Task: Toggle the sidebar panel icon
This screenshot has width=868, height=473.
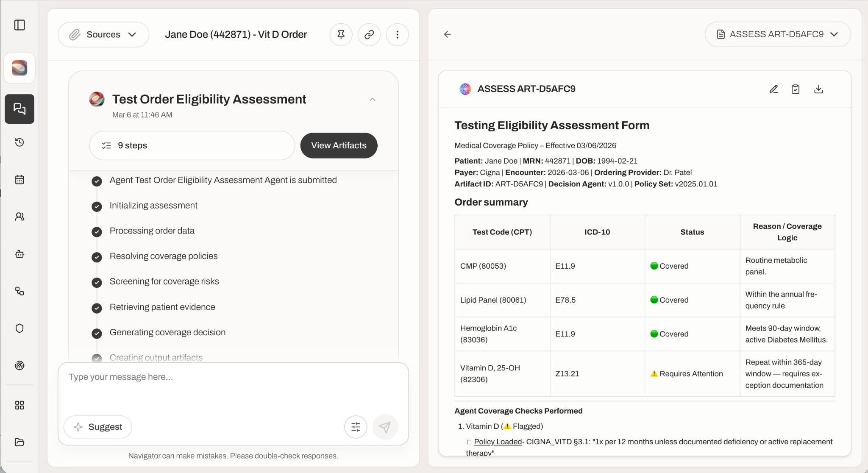Action: [19, 25]
